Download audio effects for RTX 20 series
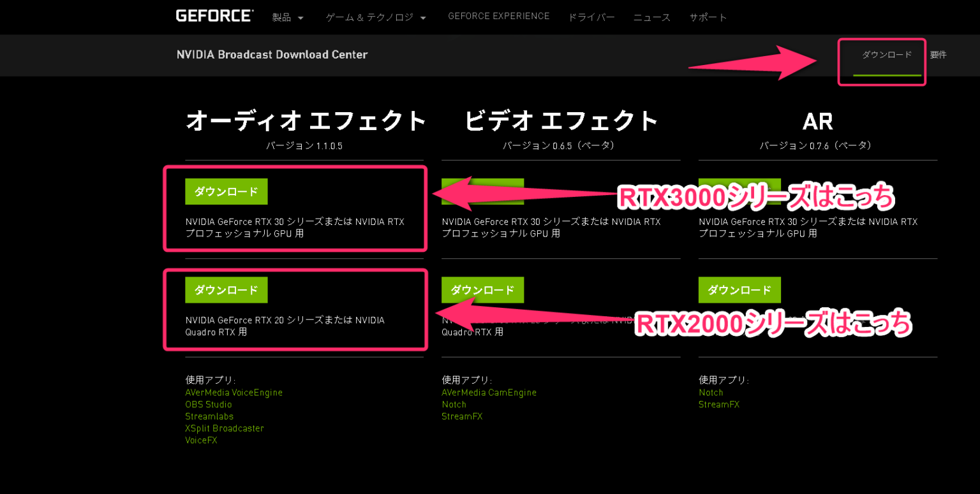The image size is (980, 494). click(226, 289)
